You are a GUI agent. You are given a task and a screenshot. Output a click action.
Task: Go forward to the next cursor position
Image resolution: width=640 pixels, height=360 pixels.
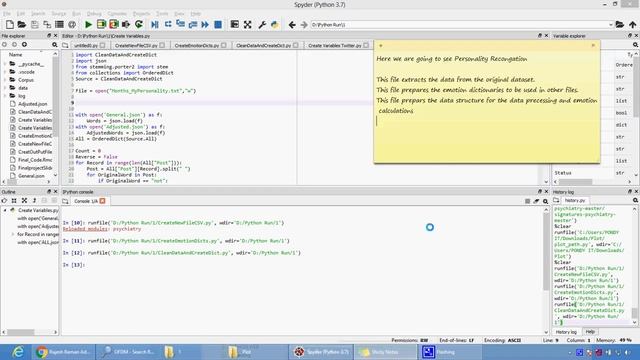(x=304, y=24)
